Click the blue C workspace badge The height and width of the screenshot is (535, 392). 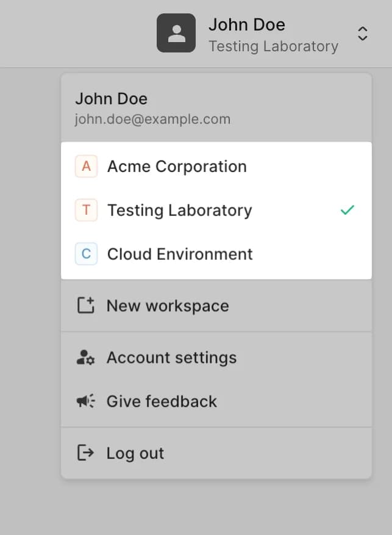(x=86, y=254)
